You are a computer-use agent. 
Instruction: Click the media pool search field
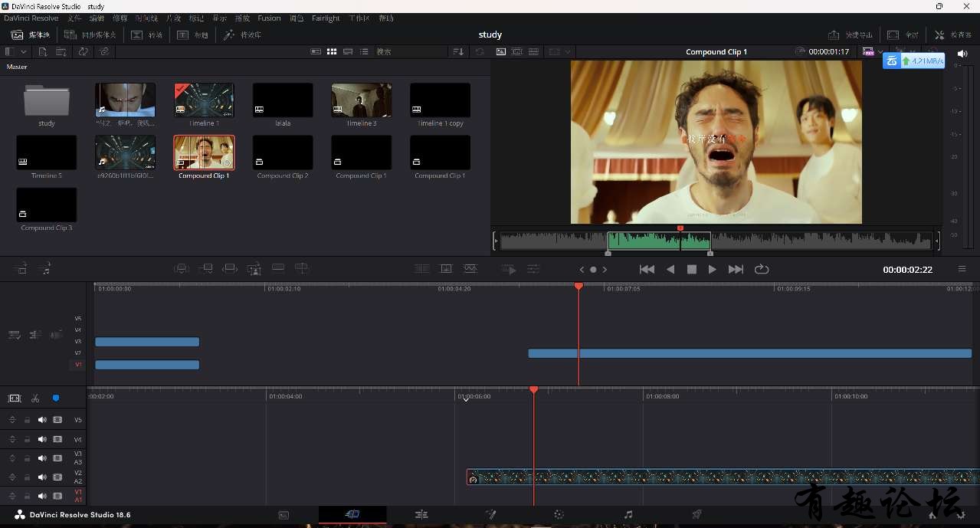410,51
